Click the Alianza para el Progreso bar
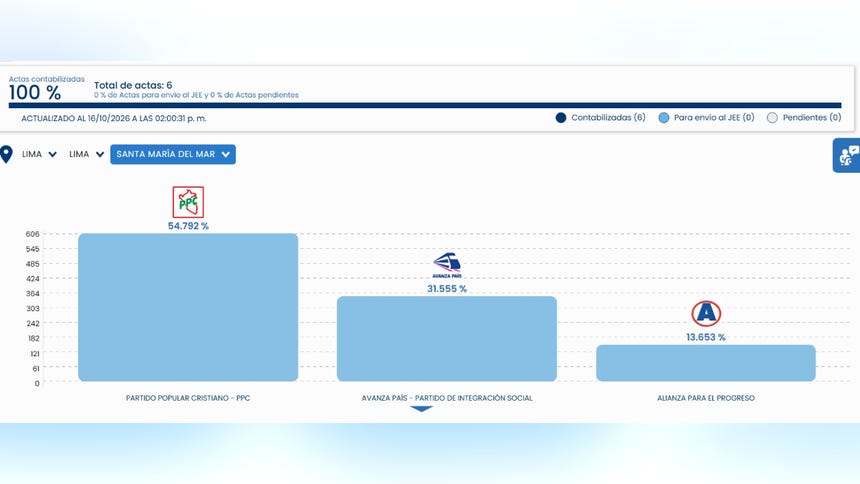 click(706, 363)
